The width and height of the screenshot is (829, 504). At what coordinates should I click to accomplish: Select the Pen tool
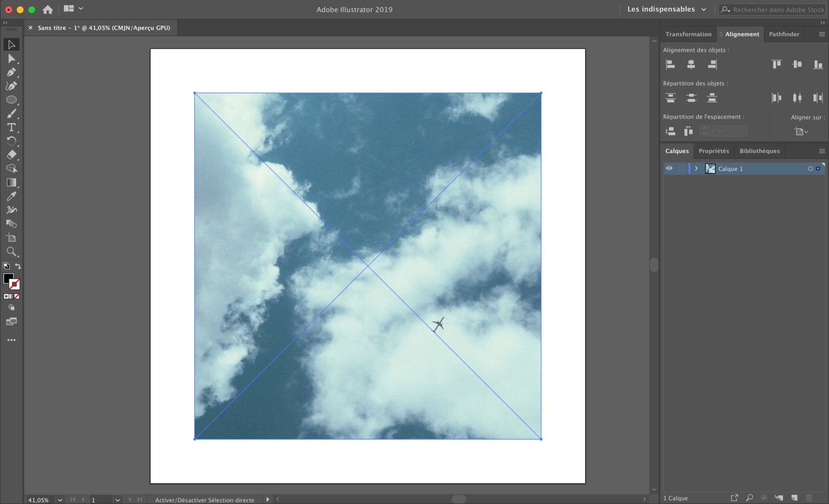pyautogui.click(x=11, y=72)
